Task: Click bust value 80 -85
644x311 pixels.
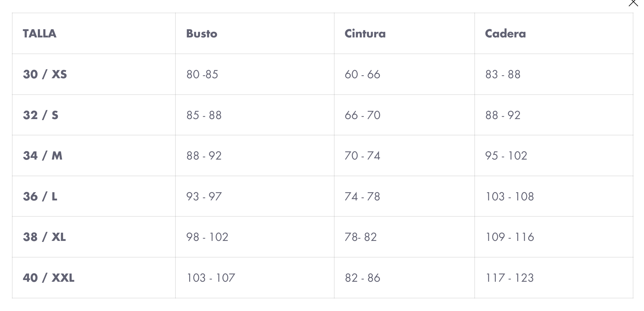Action: pos(202,74)
